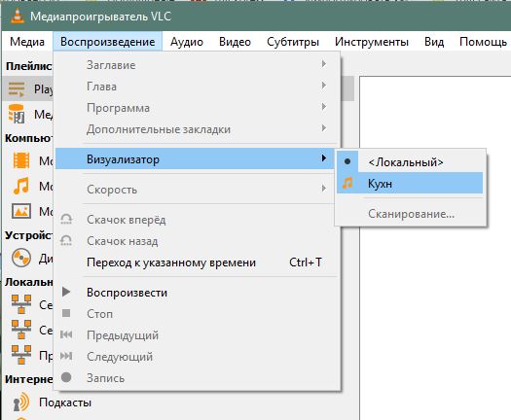The width and height of the screenshot is (511, 420).
Task: Choose Следующий track entry
Action: (198, 357)
